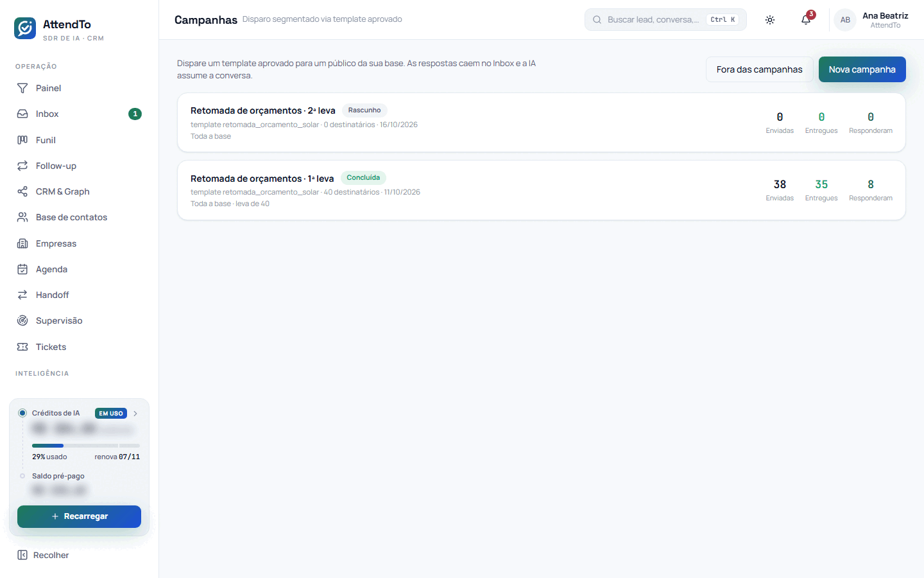
Task: Click the search magnifier icon
Action: (597, 20)
